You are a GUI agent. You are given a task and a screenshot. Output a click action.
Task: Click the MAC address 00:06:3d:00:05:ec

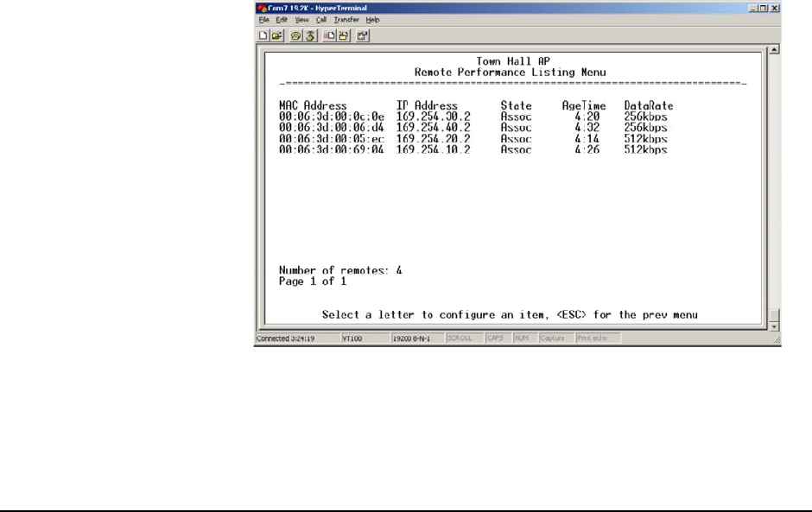tap(332, 139)
